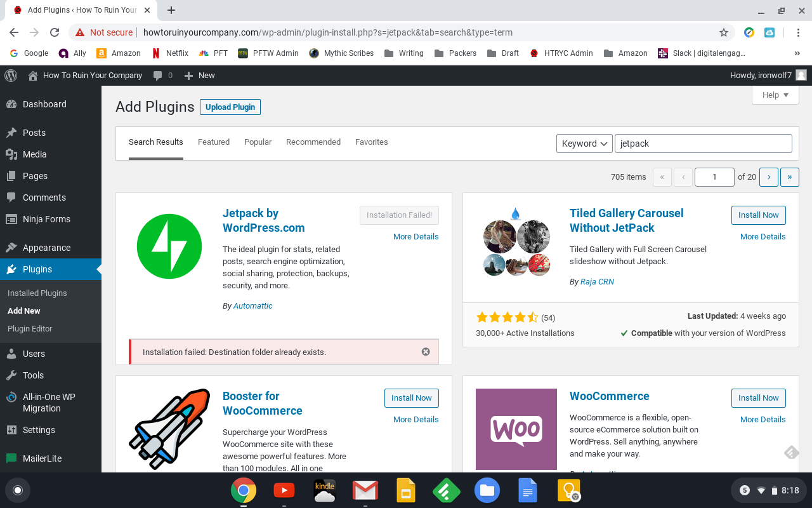Open the HTRYC Admin bookmark
The image size is (812, 508).
pyautogui.click(x=561, y=53)
